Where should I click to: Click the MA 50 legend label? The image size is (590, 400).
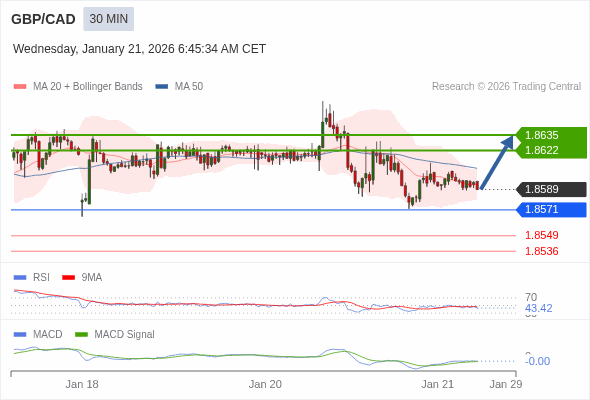click(x=189, y=87)
